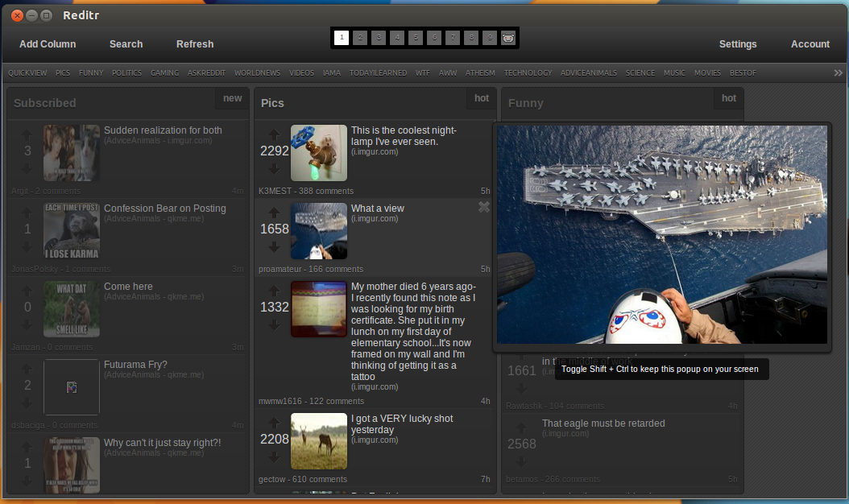Click the Reddit alien icon in pager
Image resolution: width=849 pixels, height=504 pixels.
click(508, 38)
